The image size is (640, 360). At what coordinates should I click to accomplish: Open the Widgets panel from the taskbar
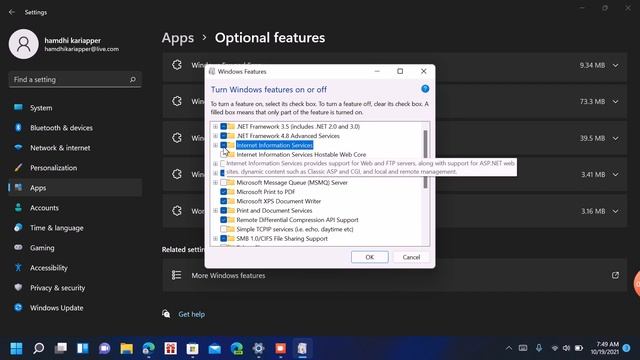tap(83, 348)
